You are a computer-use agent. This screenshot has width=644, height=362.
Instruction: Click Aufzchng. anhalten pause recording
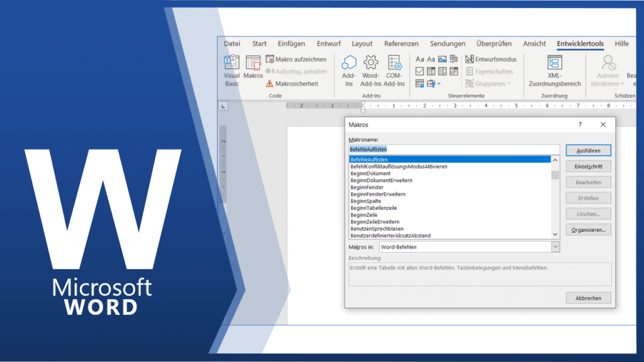click(x=296, y=72)
